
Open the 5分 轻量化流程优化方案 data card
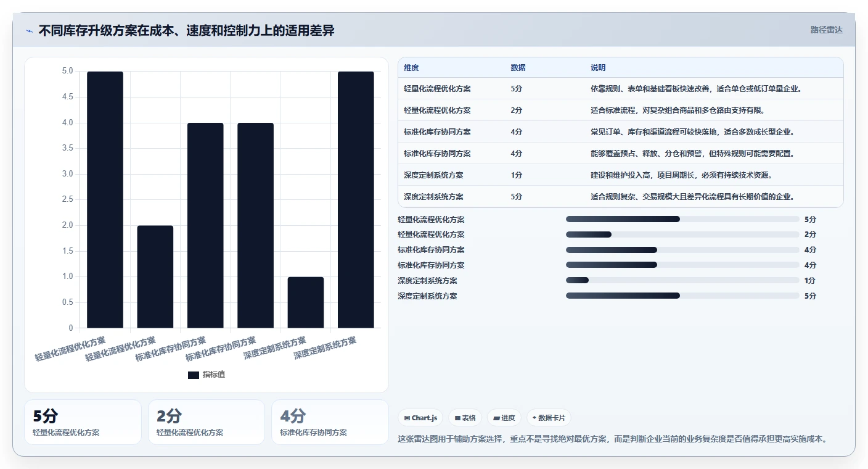tap(83, 422)
